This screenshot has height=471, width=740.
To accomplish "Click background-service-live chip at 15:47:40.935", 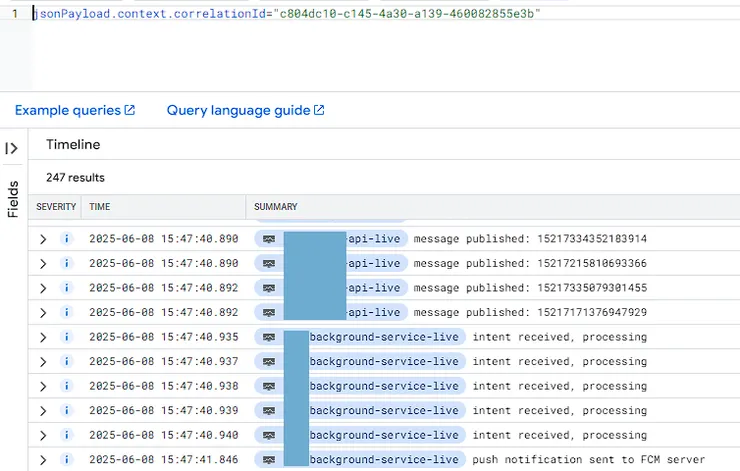I will pyautogui.click(x=360, y=337).
